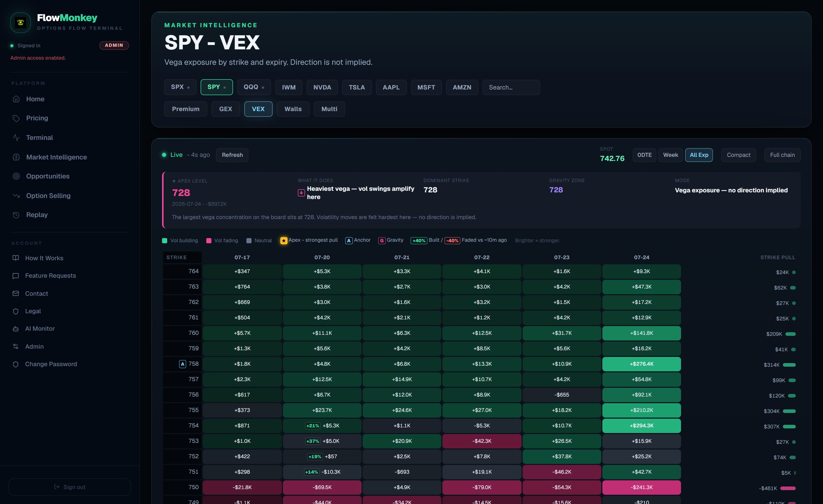823x504 pixels.
Task: Click the Anchor 'A' legend icon
Action: coord(349,240)
